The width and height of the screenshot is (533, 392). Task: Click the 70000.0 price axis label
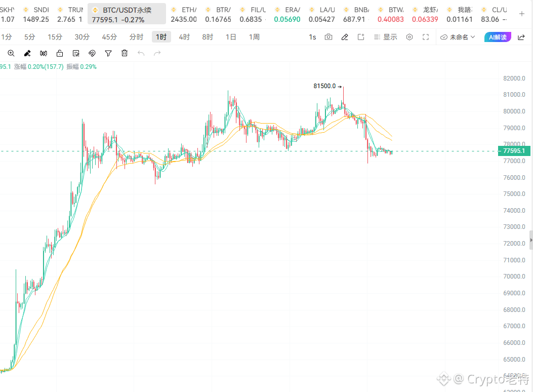pyautogui.click(x=514, y=277)
